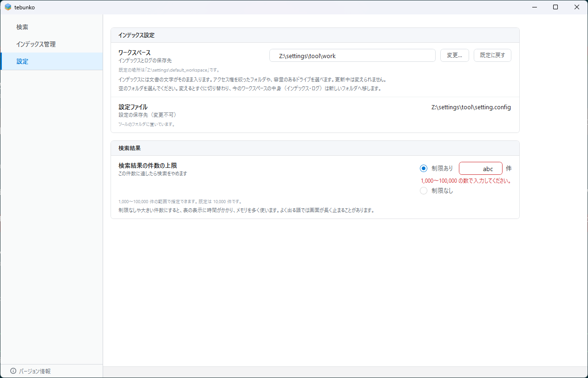Click the インデックス設定 section header
This screenshot has width=588, height=378.
(x=315, y=35)
